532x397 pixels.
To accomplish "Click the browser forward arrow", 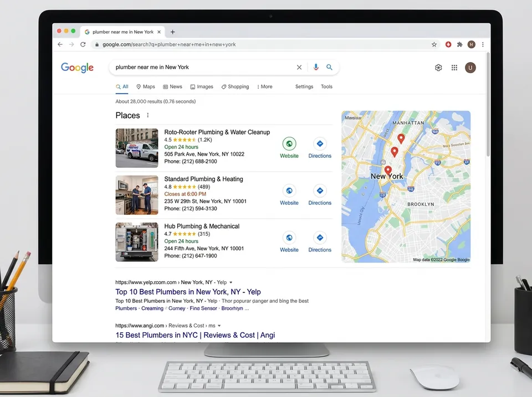I will click(71, 44).
